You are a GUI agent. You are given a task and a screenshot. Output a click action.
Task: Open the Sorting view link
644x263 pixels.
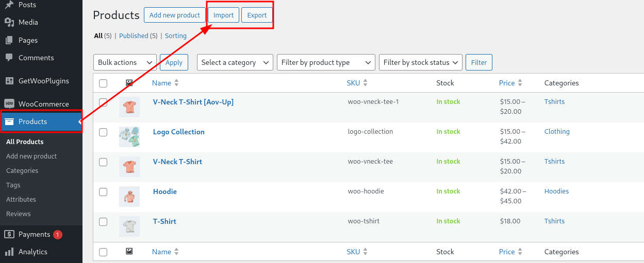176,36
